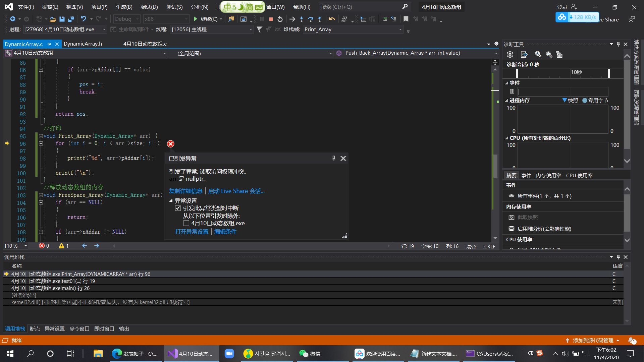Open the process selector dropdown

pos(65,29)
